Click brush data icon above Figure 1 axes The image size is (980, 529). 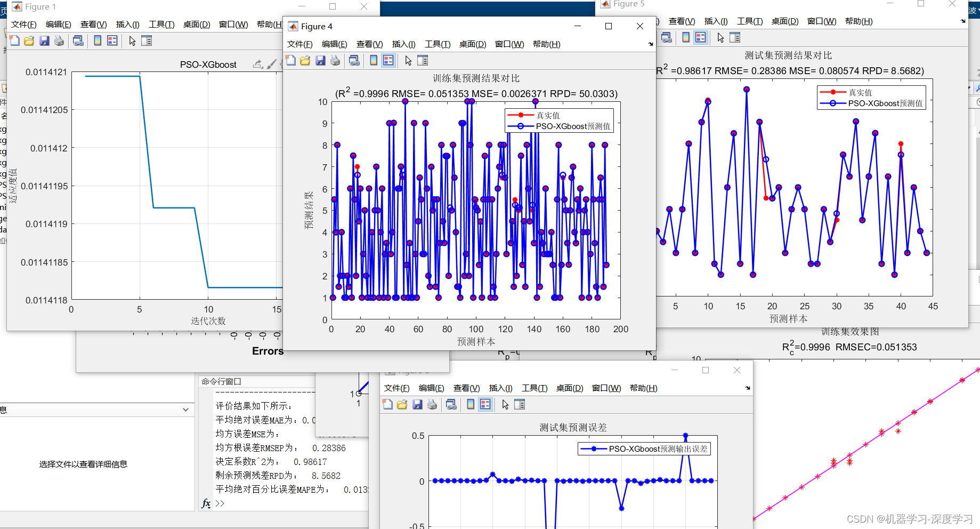[x=271, y=64]
